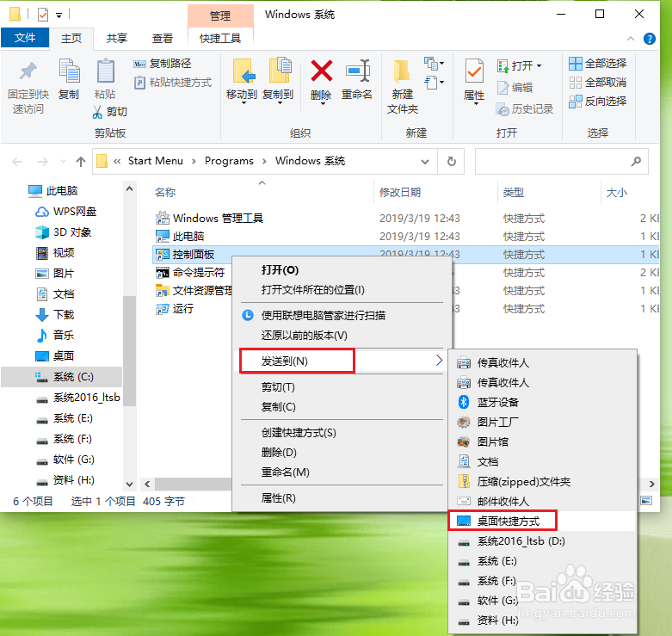Choose 发送到(N) in the context menu

tap(342, 361)
